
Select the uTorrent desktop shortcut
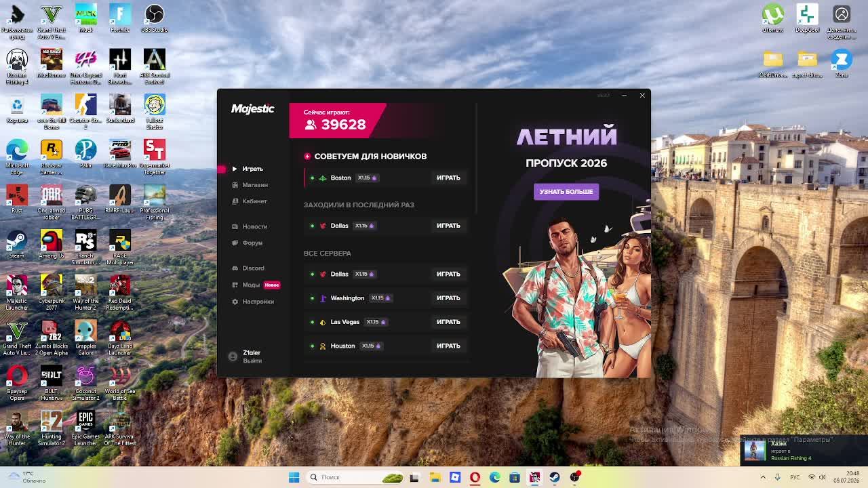point(772,18)
